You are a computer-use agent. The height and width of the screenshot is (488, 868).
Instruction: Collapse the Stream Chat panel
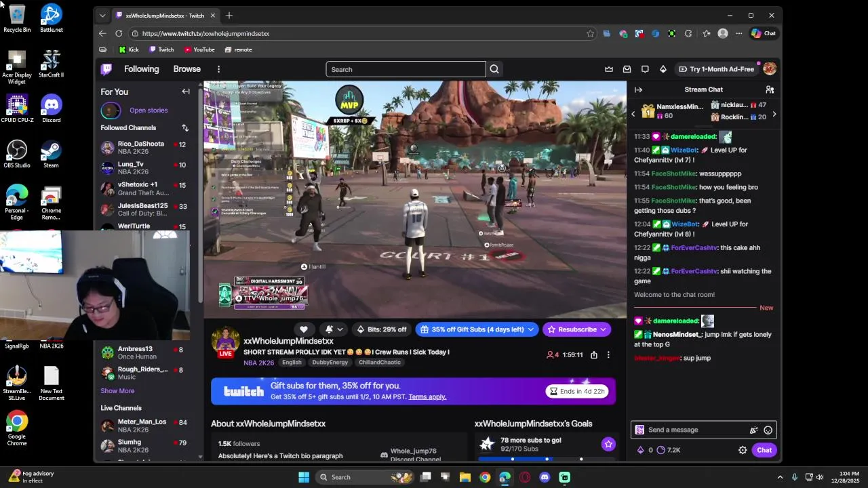(x=638, y=89)
